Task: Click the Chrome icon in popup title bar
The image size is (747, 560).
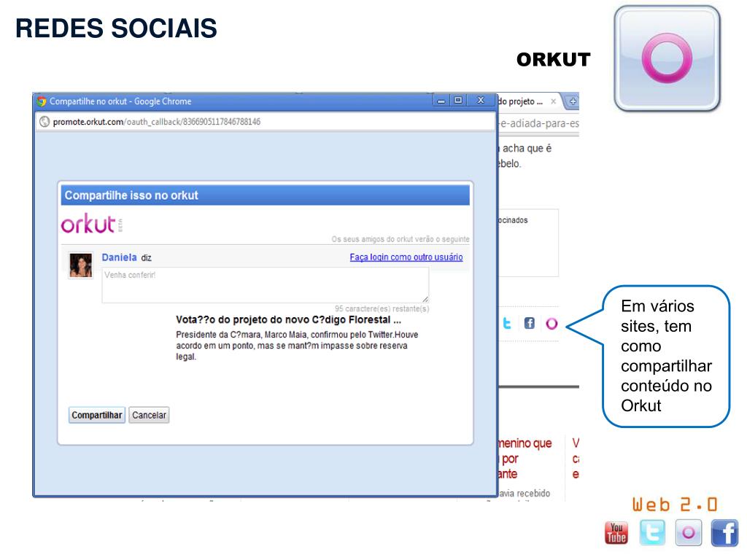Action: pos(42,101)
